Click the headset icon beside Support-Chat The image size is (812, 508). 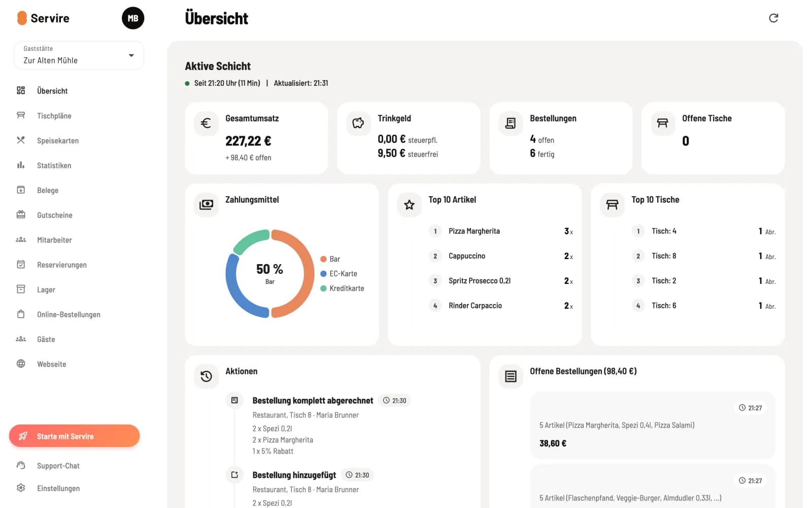coord(21,465)
